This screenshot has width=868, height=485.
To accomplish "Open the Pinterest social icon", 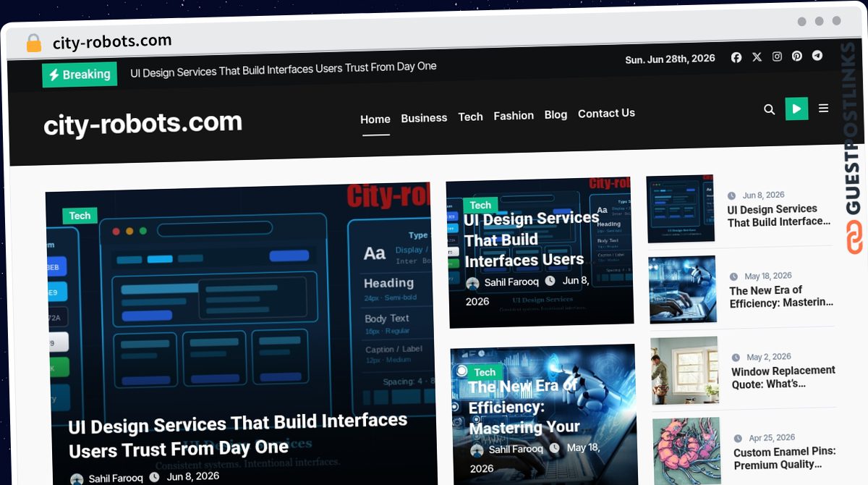I will pyautogui.click(x=797, y=56).
